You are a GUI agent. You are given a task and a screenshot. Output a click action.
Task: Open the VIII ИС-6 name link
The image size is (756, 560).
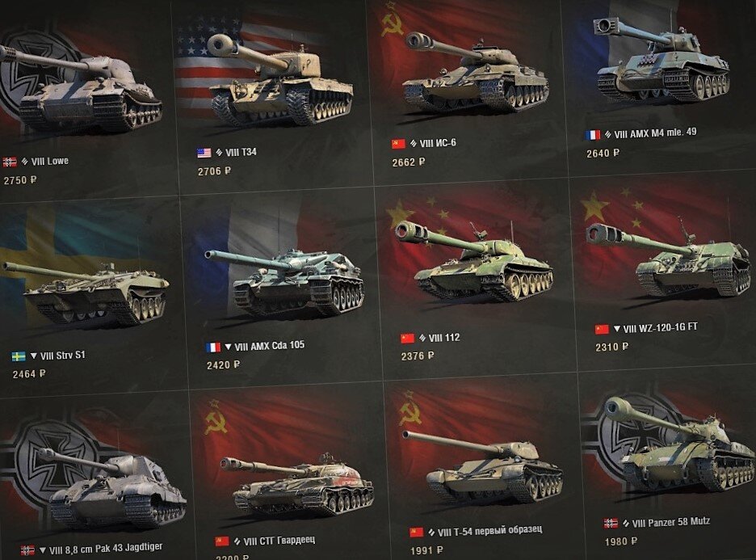pyautogui.click(x=437, y=143)
